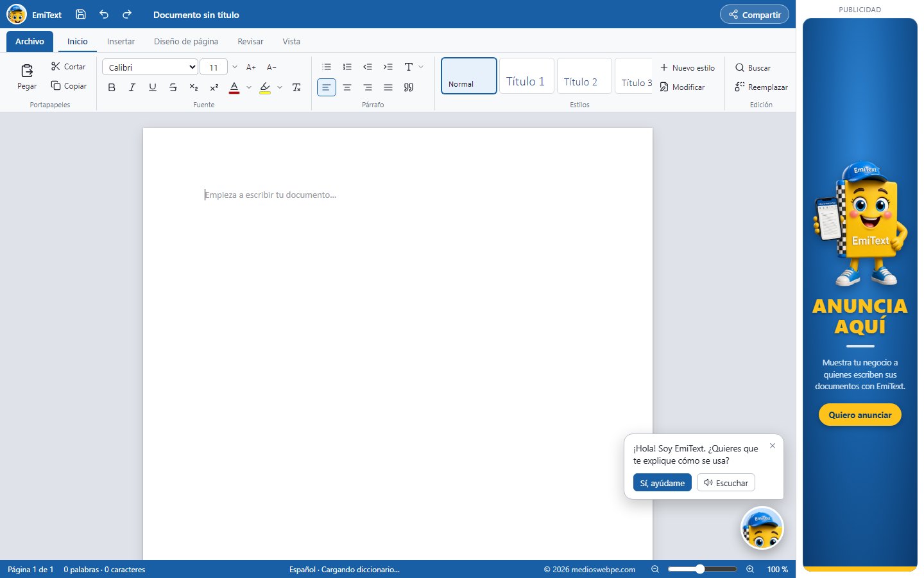The height and width of the screenshot is (578, 924).
Task: Expand the text case T dropdown
Action: [x=421, y=67]
